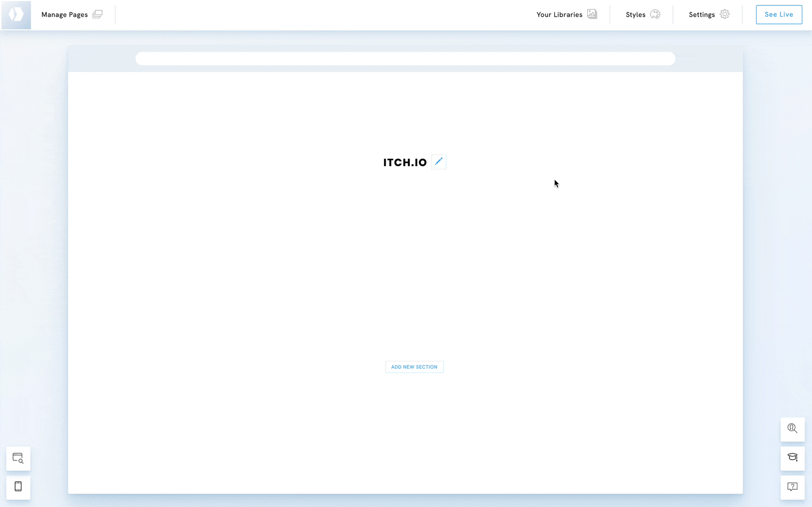Image resolution: width=812 pixels, height=507 pixels.
Task: Click the color palette icon
Action: [655, 15]
